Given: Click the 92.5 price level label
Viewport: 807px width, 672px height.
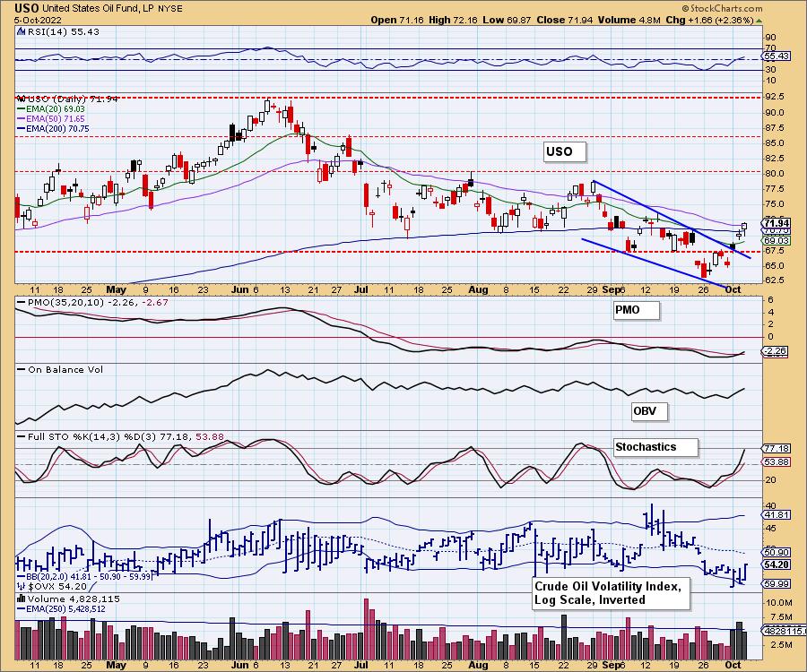Looking at the screenshot, I should click(x=775, y=97).
